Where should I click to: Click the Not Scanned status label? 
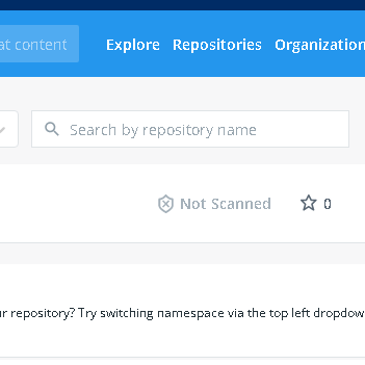(x=225, y=204)
